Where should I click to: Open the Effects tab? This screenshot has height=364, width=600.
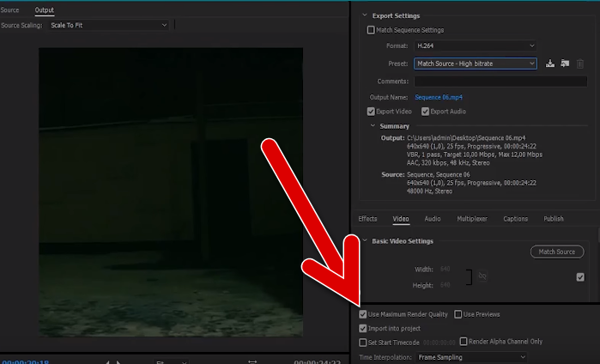point(367,219)
